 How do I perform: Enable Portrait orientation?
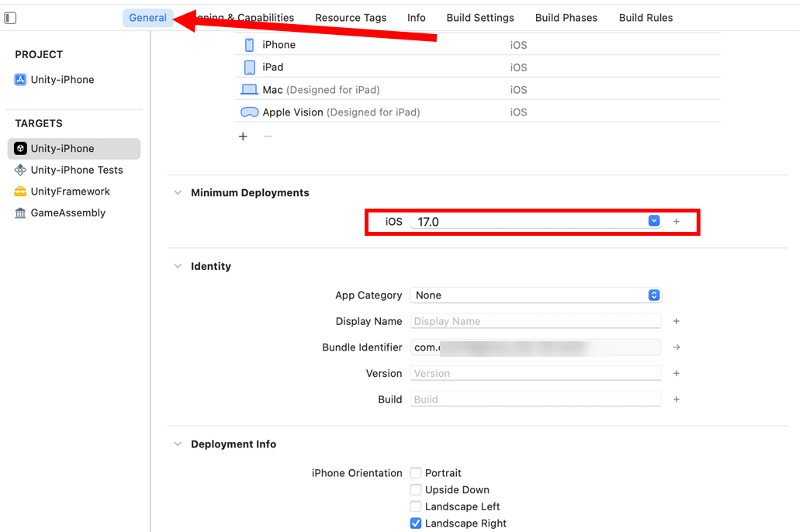[416, 473]
